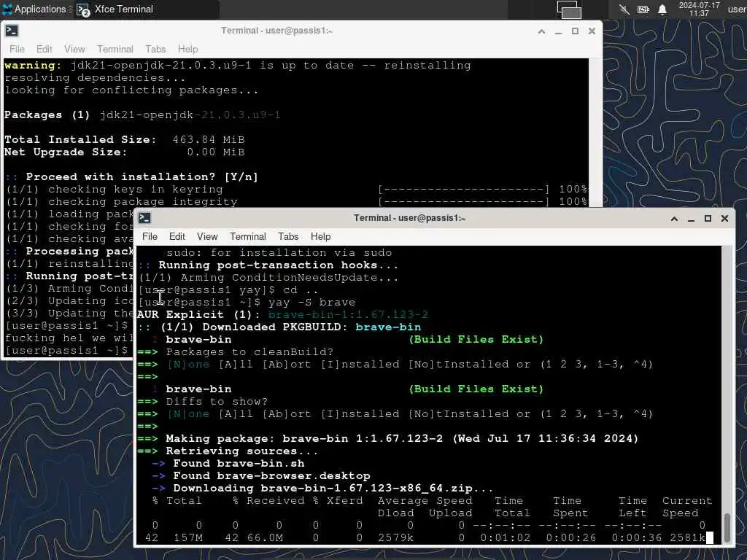The height and width of the screenshot is (560, 747).
Task: Open Help menu in front terminal window
Action: click(321, 237)
